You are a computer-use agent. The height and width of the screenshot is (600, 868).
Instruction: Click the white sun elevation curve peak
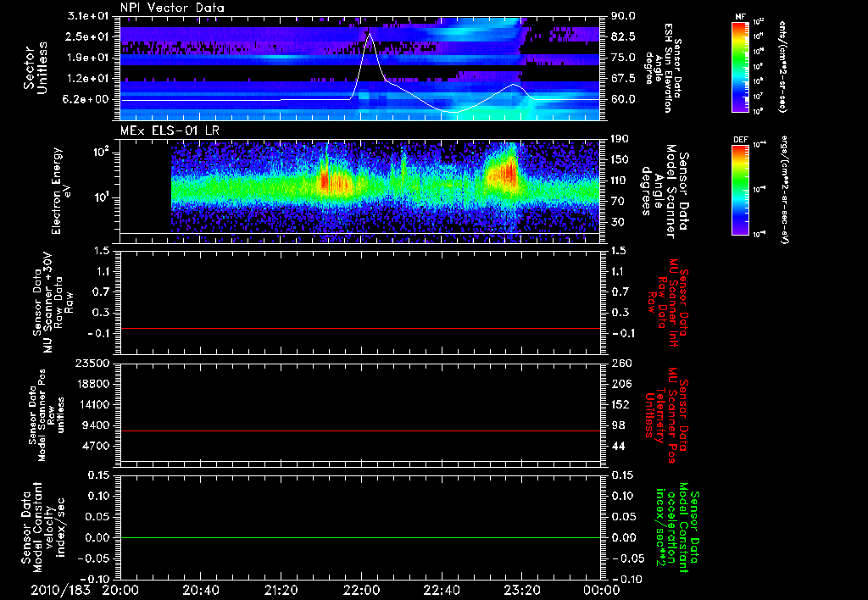pyautogui.click(x=370, y=34)
